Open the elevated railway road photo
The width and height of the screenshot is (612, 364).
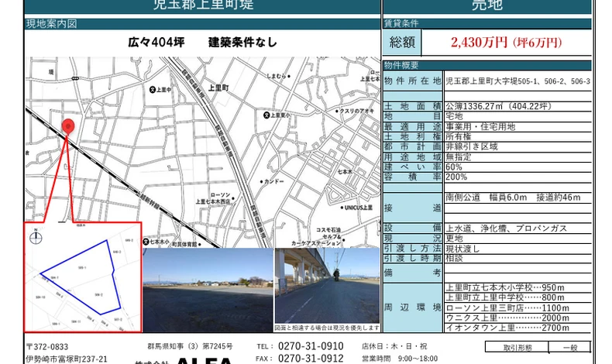click(327, 286)
